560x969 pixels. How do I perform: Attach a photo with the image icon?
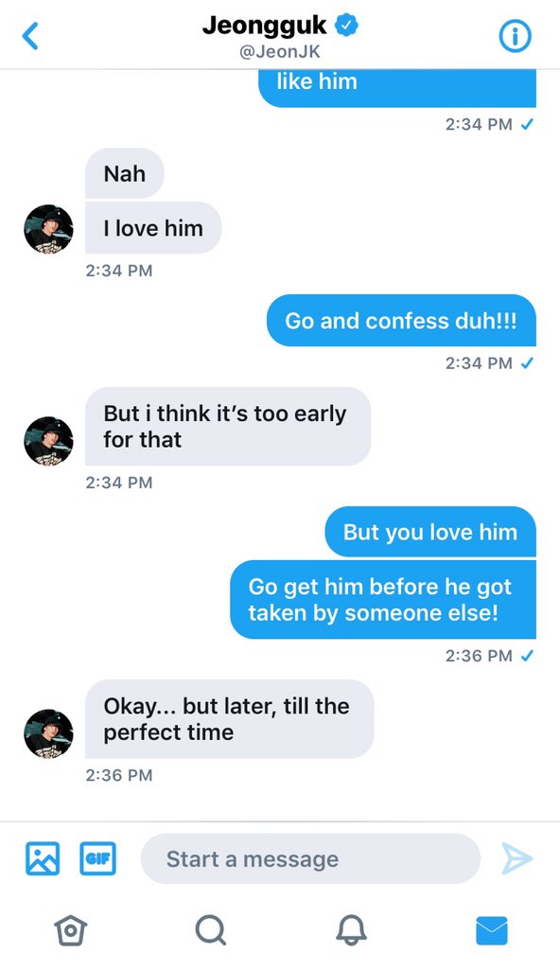[x=43, y=858]
